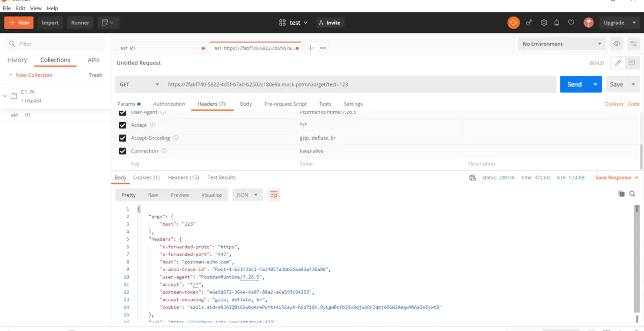The width and height of the screenshot is (644, 331).
Task: Uncheck the Accept-Encoding header checkbox
Action: [x=123, y=138]
